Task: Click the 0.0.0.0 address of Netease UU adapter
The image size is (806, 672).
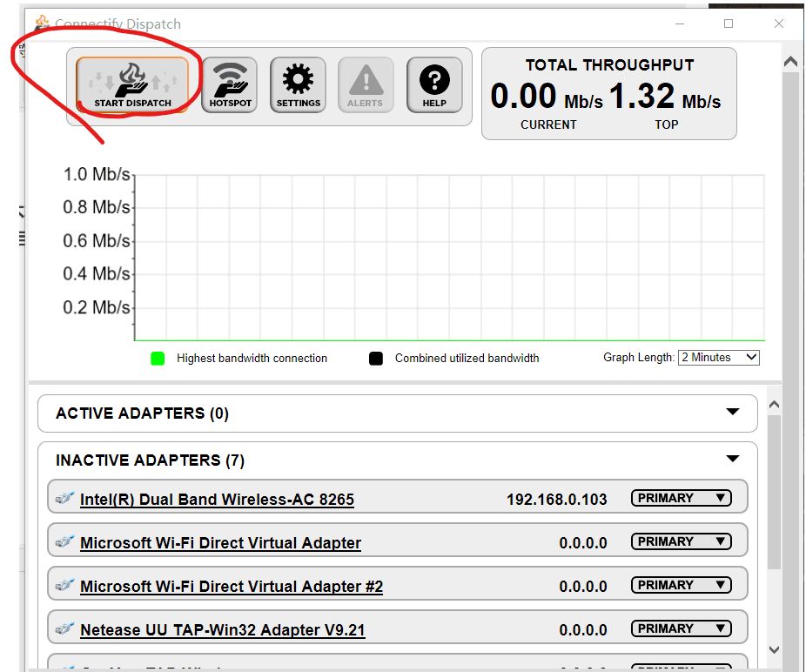Action: point(583,630)
